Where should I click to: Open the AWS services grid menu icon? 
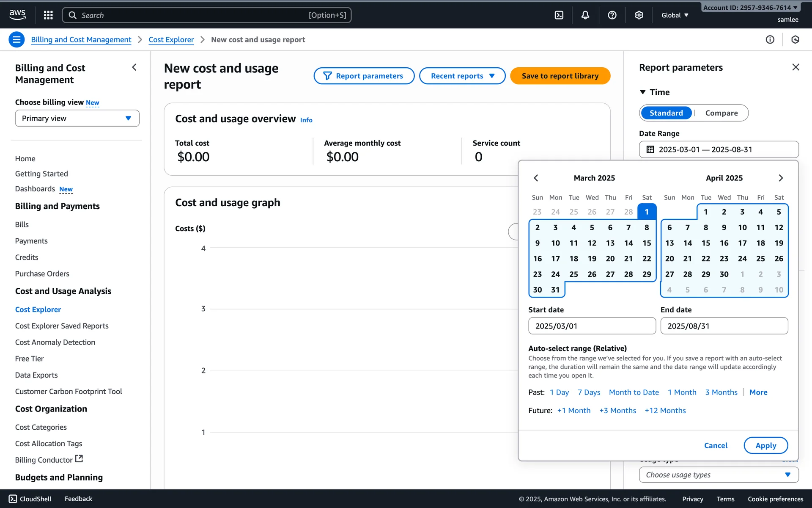[48, 15]
